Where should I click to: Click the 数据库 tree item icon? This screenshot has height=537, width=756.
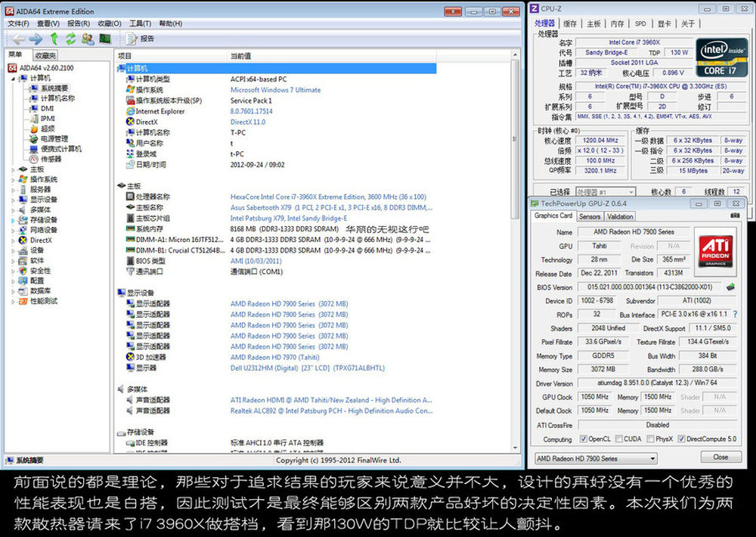[23, 291]
